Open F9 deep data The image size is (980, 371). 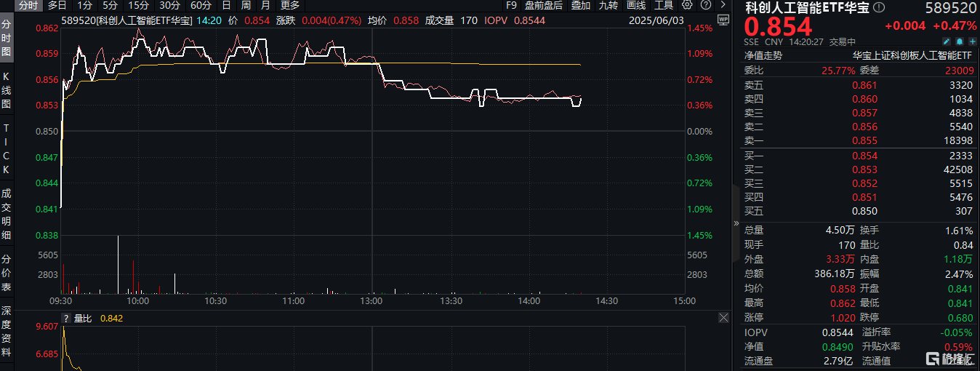coord(511,5)
